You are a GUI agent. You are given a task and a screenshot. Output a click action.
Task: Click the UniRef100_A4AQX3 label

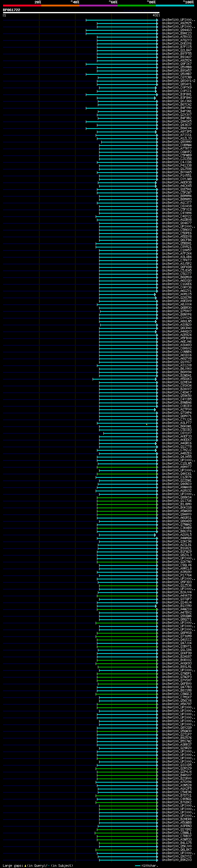coord(176,331)
